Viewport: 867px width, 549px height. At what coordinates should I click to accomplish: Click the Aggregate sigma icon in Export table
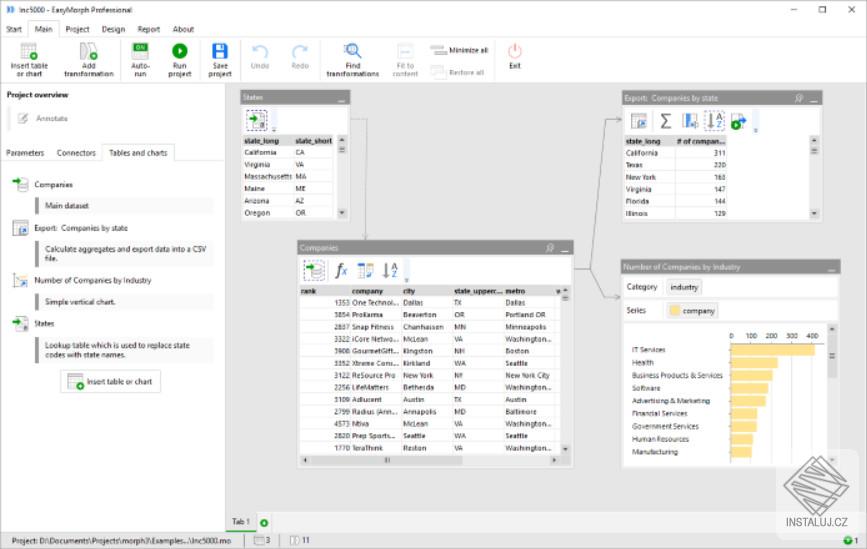[665, 121]
